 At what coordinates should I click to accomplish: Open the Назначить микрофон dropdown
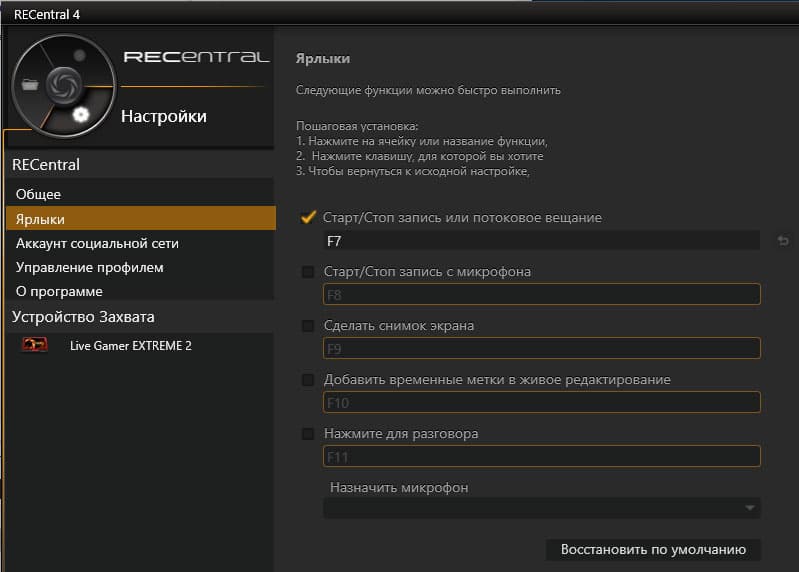tap(541, 508)
